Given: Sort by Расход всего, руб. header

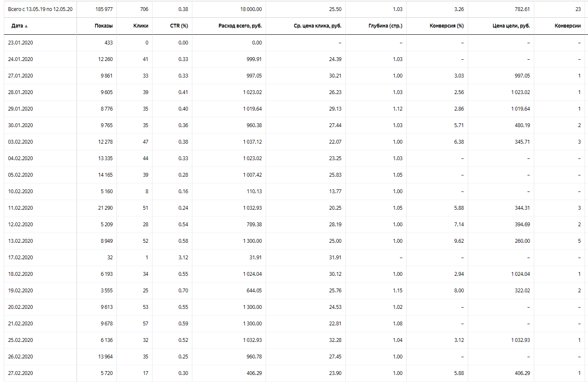Looking at the screenshot, I should coord(240,26).
